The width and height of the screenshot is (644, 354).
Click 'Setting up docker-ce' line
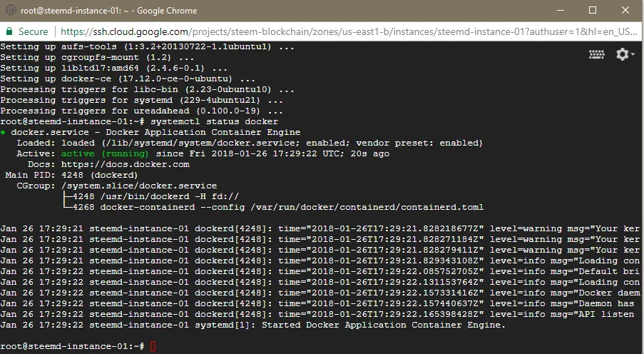point(128,79)
